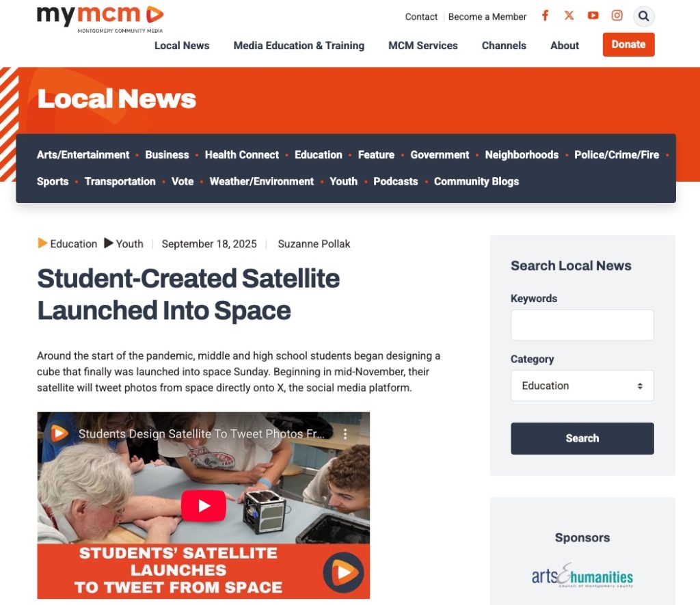Expand the Category dropdown showing Education
Screen dimensions: 700x605
[x=582, y=386]
